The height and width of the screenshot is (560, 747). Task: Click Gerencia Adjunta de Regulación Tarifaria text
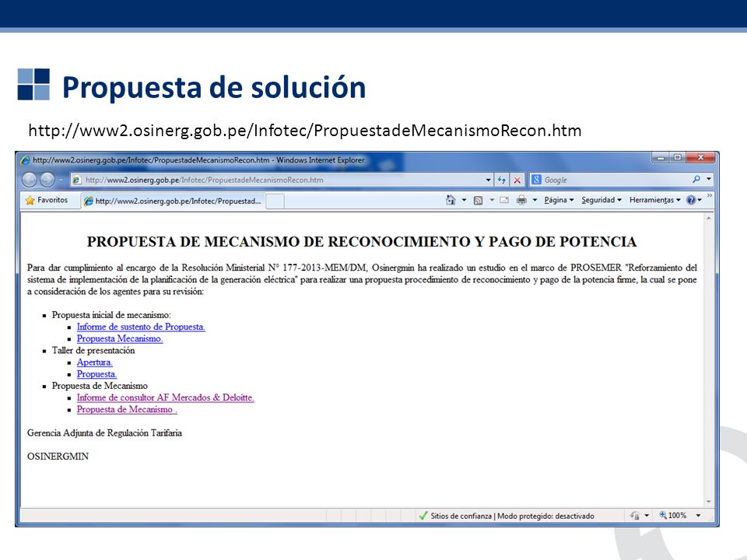click(x=104, y=433)
